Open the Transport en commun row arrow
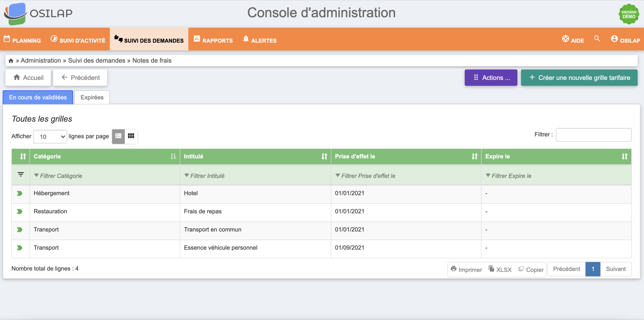 [19, 230]
